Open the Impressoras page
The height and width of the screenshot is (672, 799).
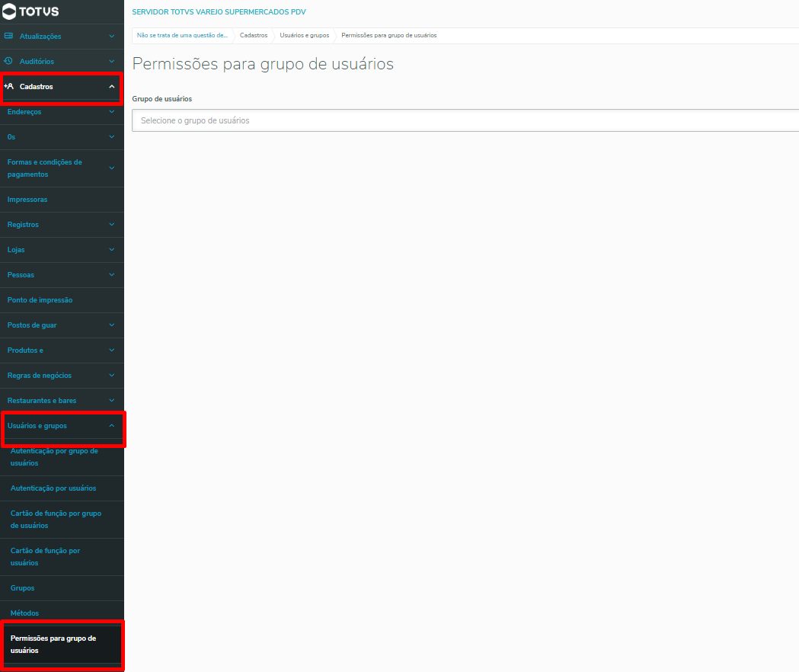62,200
